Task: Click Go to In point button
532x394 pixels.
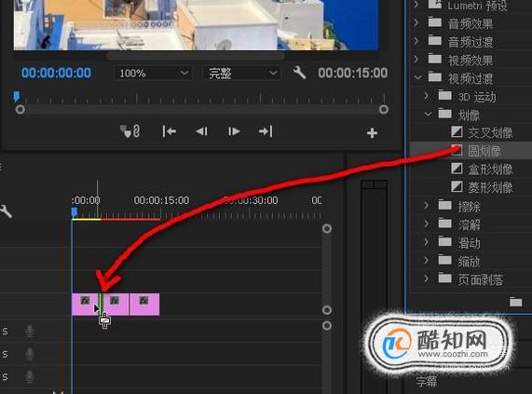Action: point(169,131)
